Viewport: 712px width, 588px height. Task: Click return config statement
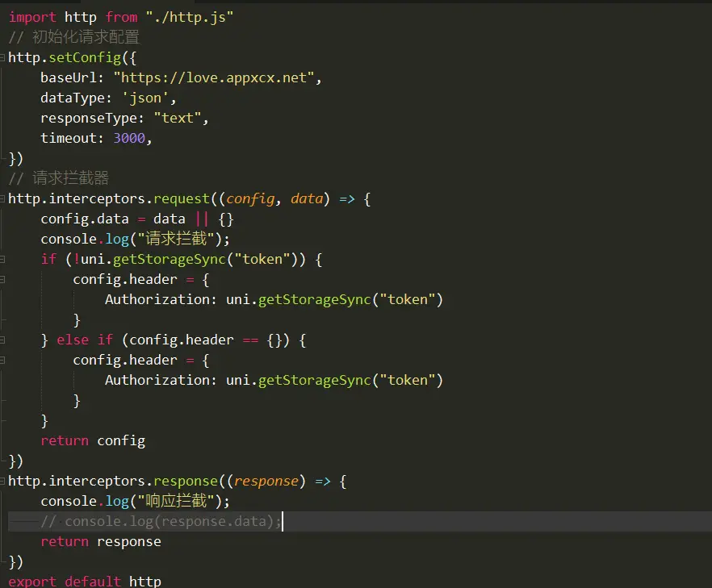click(93, 440)
